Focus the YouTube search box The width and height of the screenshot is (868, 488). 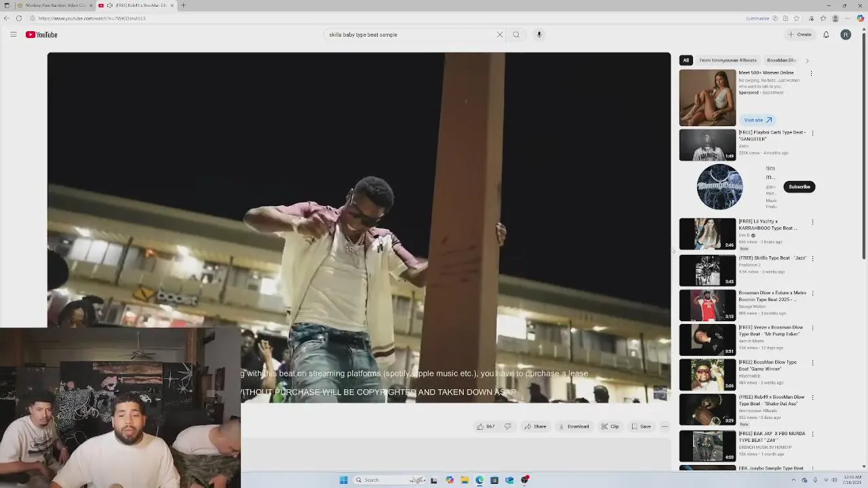coord(410,35)
